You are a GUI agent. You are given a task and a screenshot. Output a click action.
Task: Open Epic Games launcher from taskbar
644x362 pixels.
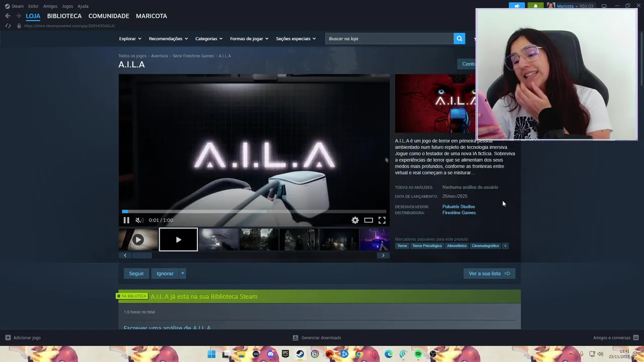pos(285,354)
